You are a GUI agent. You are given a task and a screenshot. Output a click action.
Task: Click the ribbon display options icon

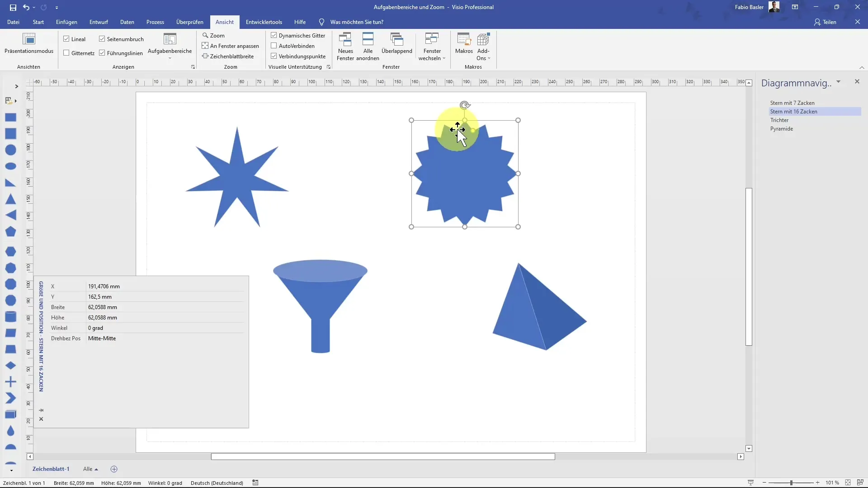[795, 7]
